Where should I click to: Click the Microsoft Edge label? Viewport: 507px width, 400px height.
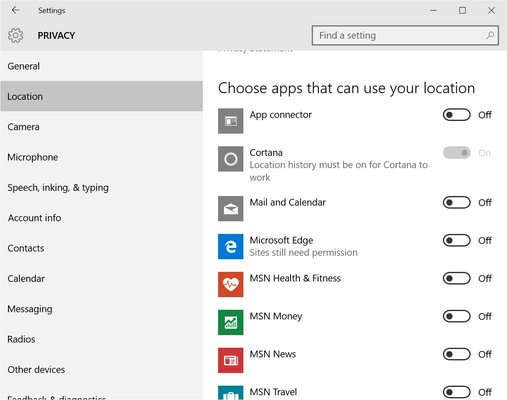point(281,240)
